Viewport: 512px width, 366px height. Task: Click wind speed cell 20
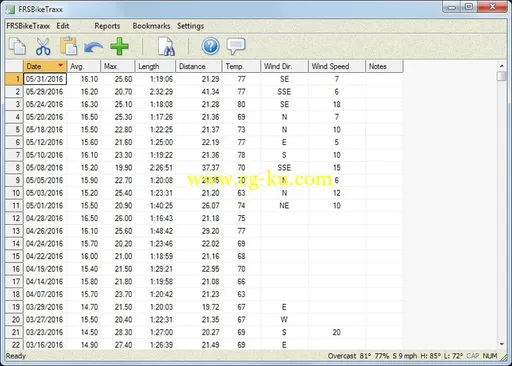(337, 332)
